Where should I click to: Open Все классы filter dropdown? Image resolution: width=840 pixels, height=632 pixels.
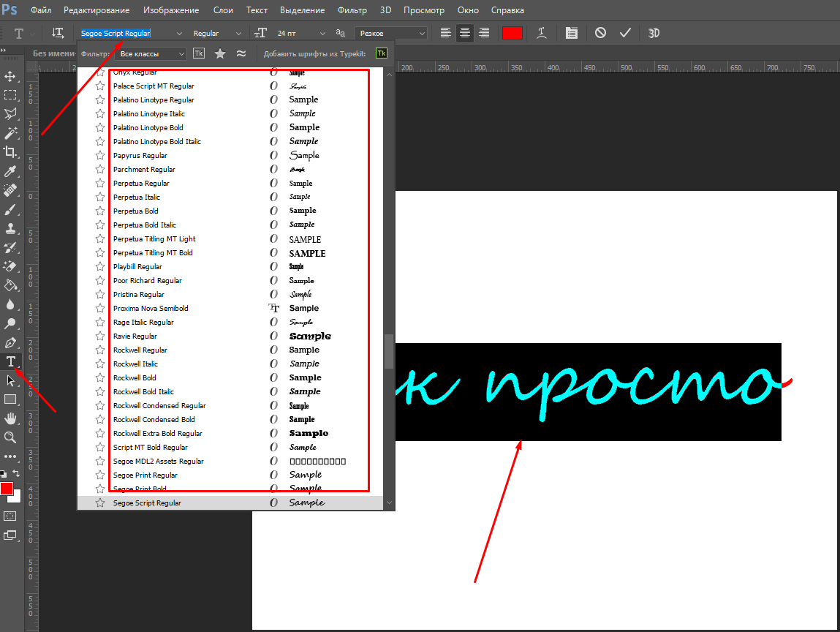pyautogui.click(x=151, y=53)
